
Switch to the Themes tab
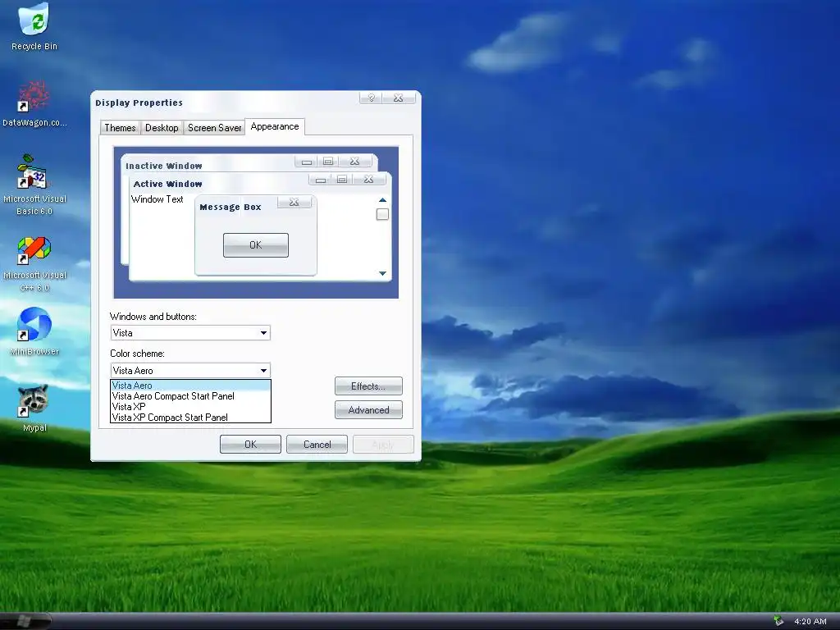(120, 127)
